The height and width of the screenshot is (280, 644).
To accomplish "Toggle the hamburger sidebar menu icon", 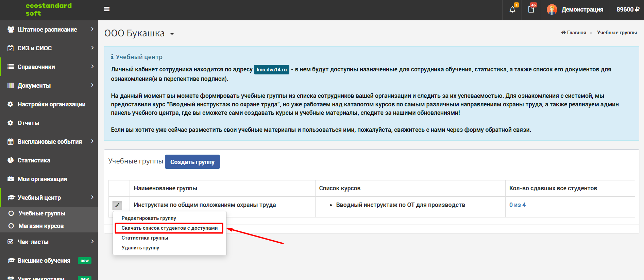I will click(x=107, y=9).
